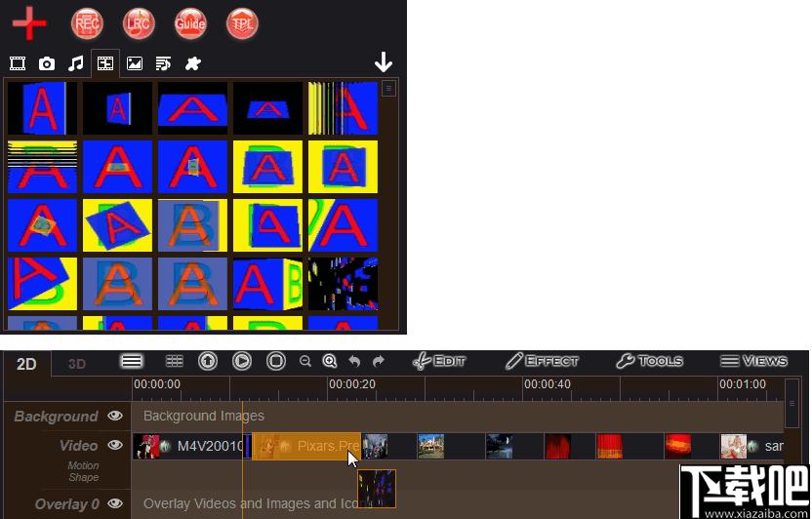This screenshot has width=812, height=519.
Task: Select the horizontal stripes blinds transition thumbnail
Action: tap(43, 167)
